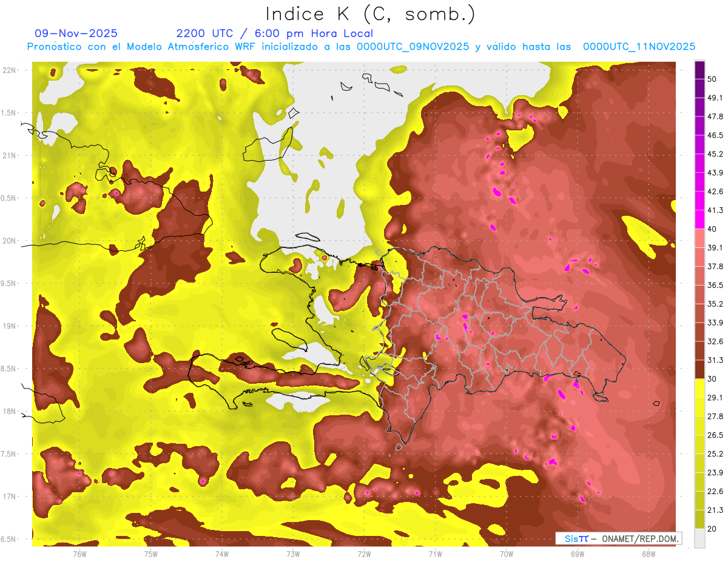Click the "75W" longitude label
728x562 pixels.
[150, 554]
